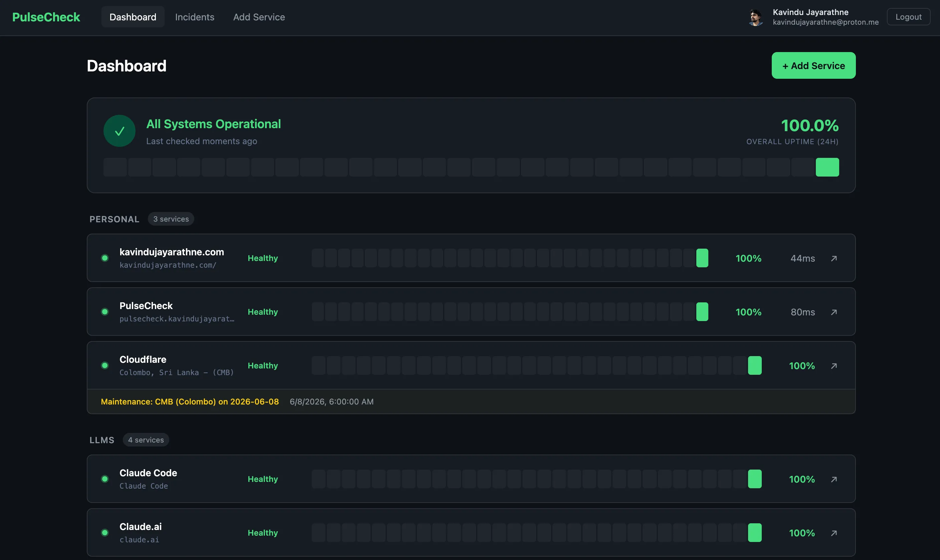Click the maintenance time 6/8/2026, 6:00:00 AM
940x560 pixels.
[x=332, y=401]
